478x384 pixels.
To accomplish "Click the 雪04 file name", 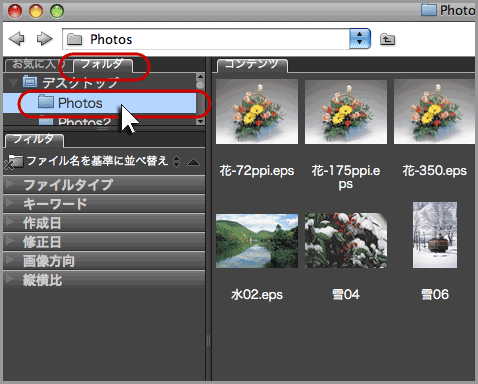I will click(x=346, y=295).
